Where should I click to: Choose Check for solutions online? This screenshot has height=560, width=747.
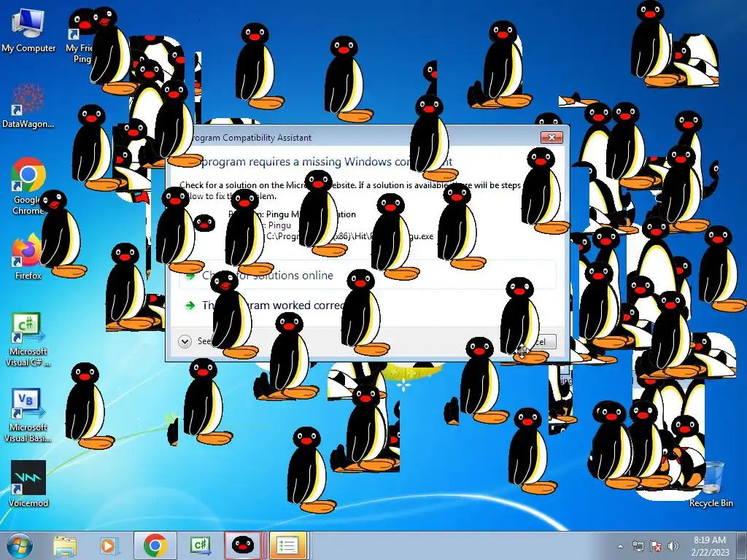coord(368,275)
